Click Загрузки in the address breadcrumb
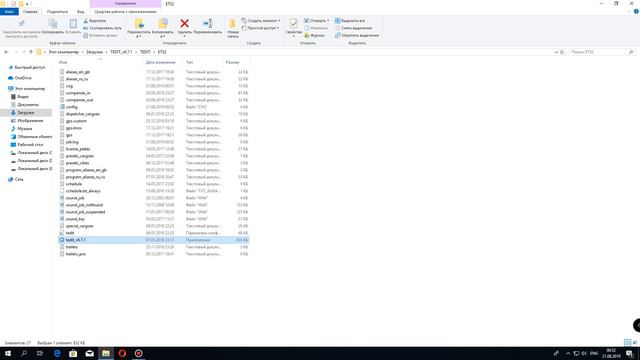The height and width of the screenshot is (360, 640). point(94,52)
